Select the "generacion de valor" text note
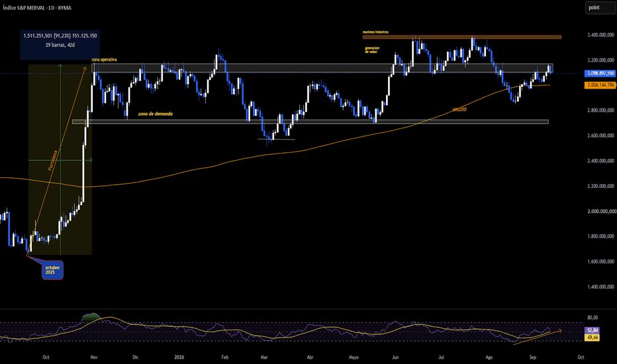The width and height of the screenshot is (617, 364). coord(372,50)
